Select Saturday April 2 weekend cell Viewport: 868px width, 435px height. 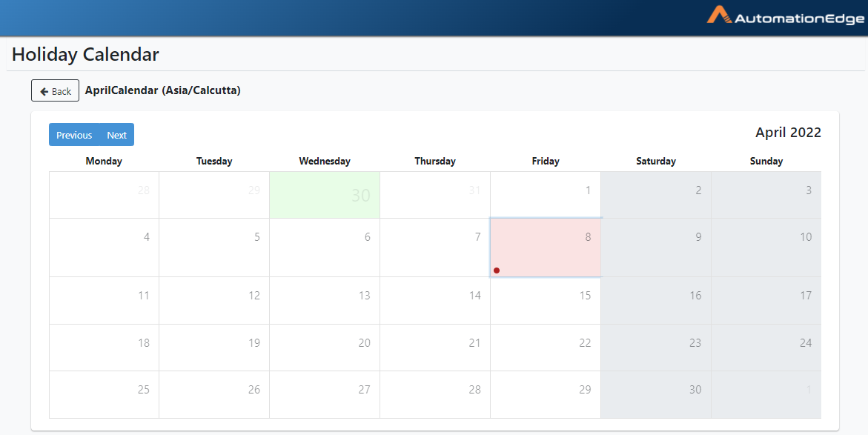coord(656,195)
